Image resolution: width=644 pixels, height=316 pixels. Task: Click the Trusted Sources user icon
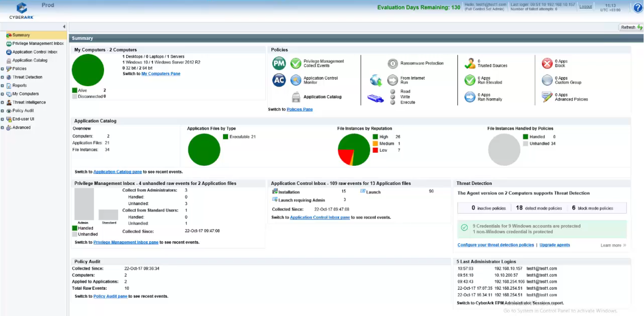tap(470, 64)
